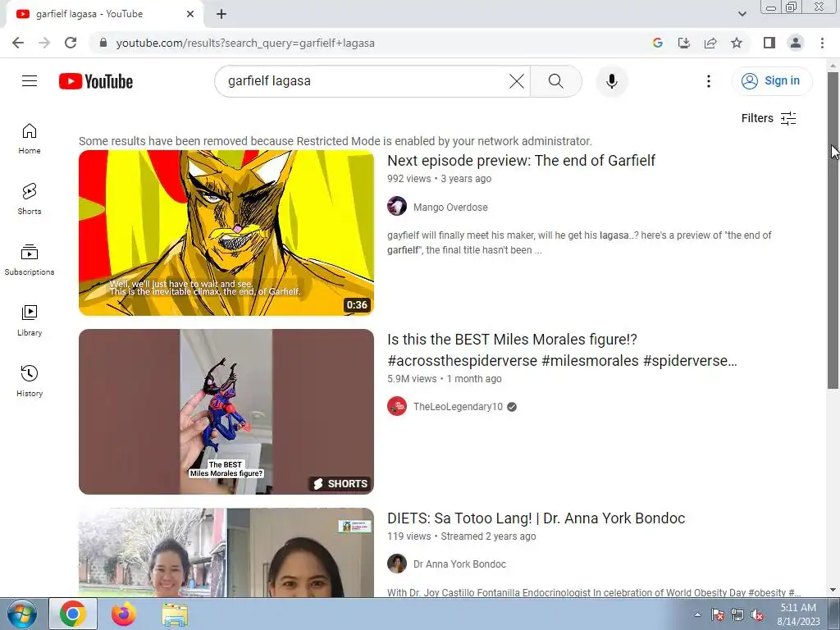
Task: Open YouTube settings three-dot menu
Action: (708, 81)
